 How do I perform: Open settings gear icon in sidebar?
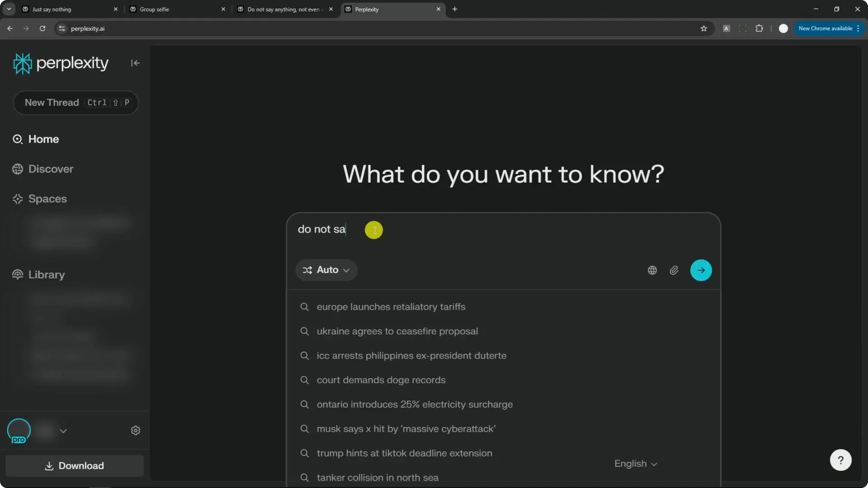point(136,431)
